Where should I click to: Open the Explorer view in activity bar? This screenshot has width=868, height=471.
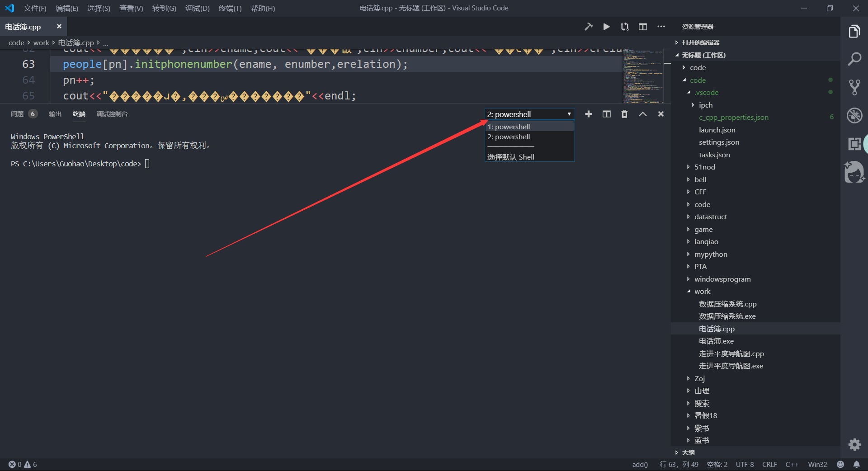[854, 31]
